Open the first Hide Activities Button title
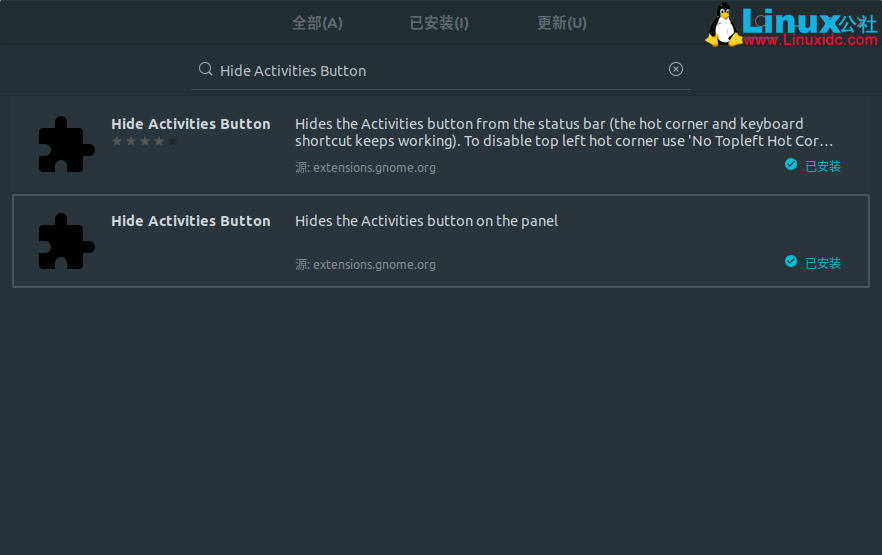The height and width of the screenshot is (555, 882). coord(190,124)
